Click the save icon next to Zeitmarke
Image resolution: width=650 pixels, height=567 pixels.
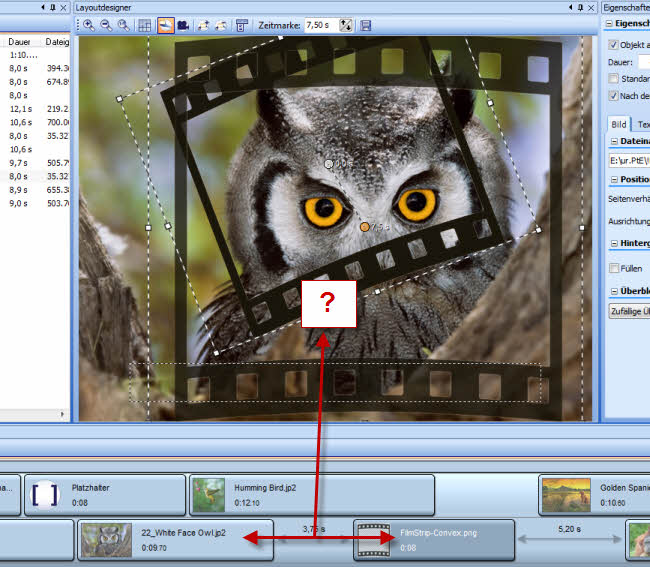click(366, 24)
